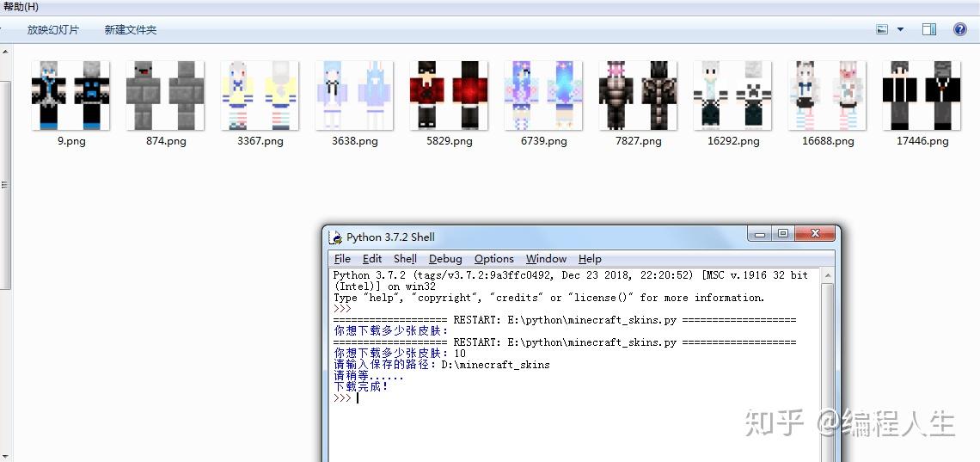Click the Explorer left pane scroll up arrow
The image size is (980, 462).
click(3, 52)
